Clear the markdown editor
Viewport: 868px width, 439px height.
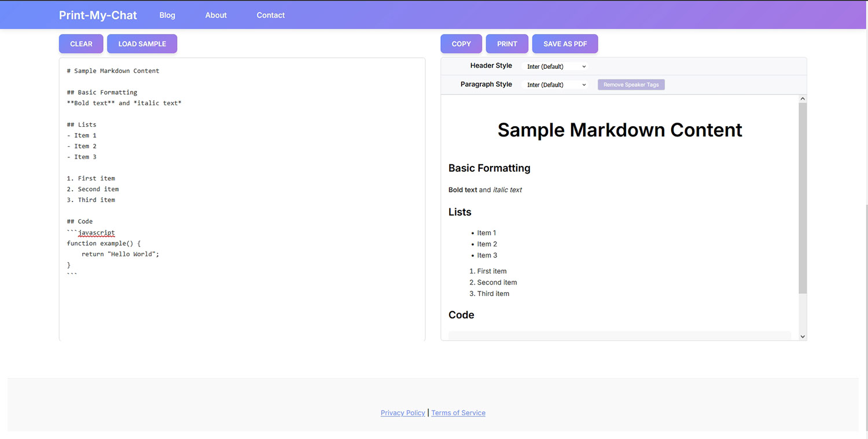coord(81,43)
